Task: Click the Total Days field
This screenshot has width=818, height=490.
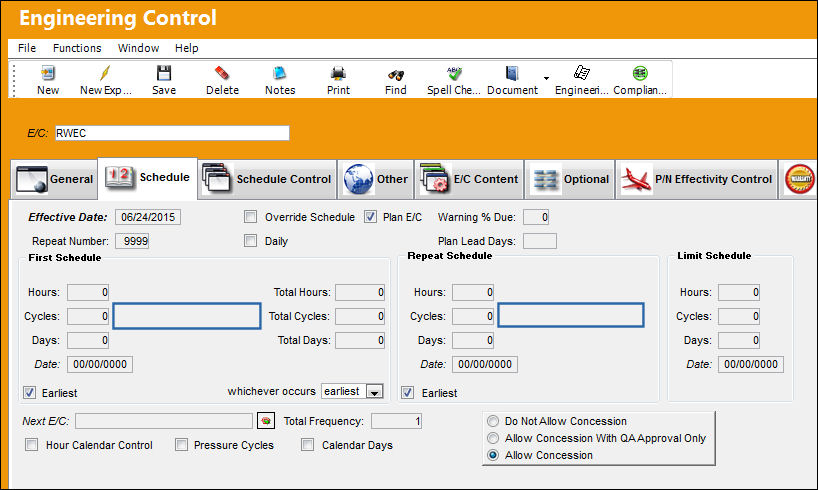Action: pyautogui.click(x=360, y=340)
